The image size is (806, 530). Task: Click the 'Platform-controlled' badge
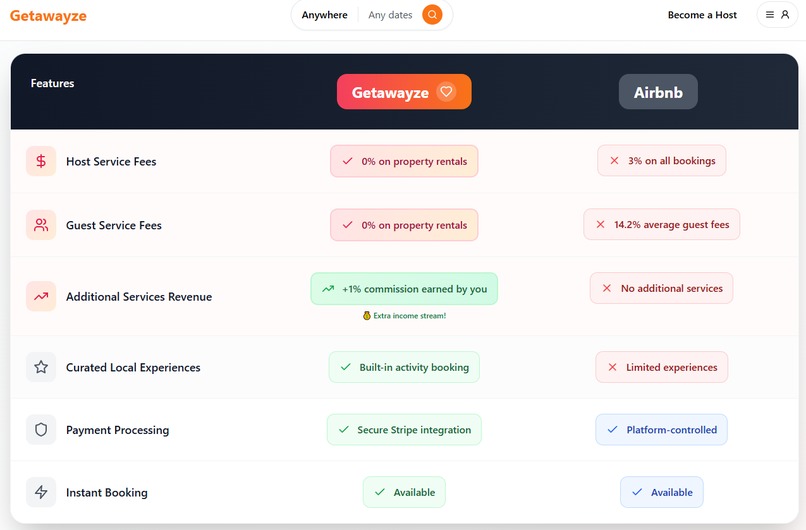coord(662,429)
